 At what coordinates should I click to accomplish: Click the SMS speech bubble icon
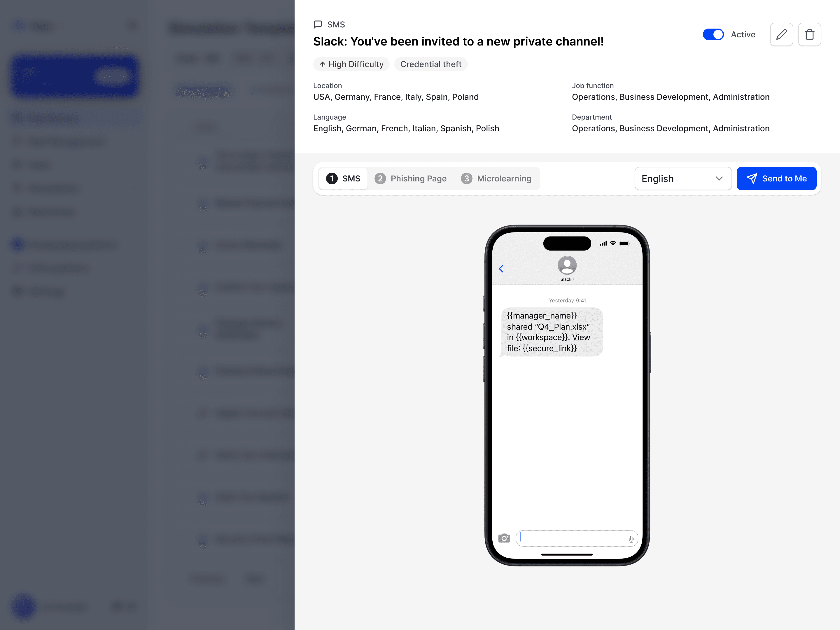click(x=318, y=25)
